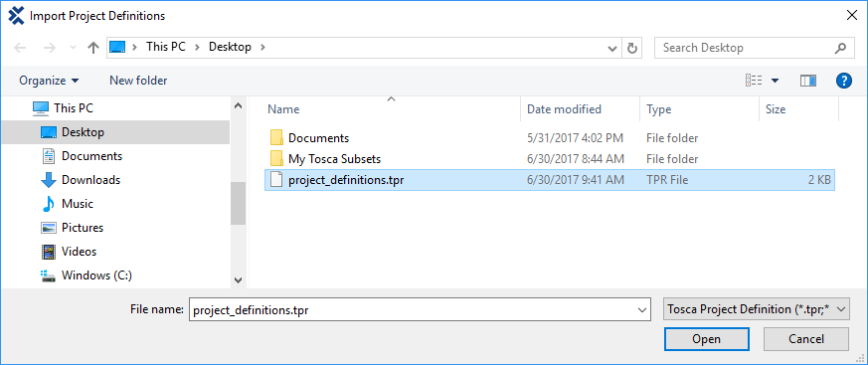Click the navigation pane scroll down arrow
Screen dimensions: 868x365
point(238,279)
